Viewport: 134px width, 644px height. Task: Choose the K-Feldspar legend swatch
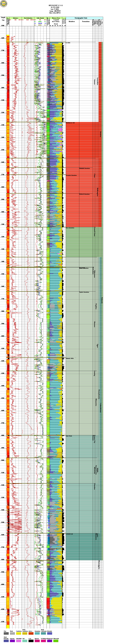(x=43, y=641)
